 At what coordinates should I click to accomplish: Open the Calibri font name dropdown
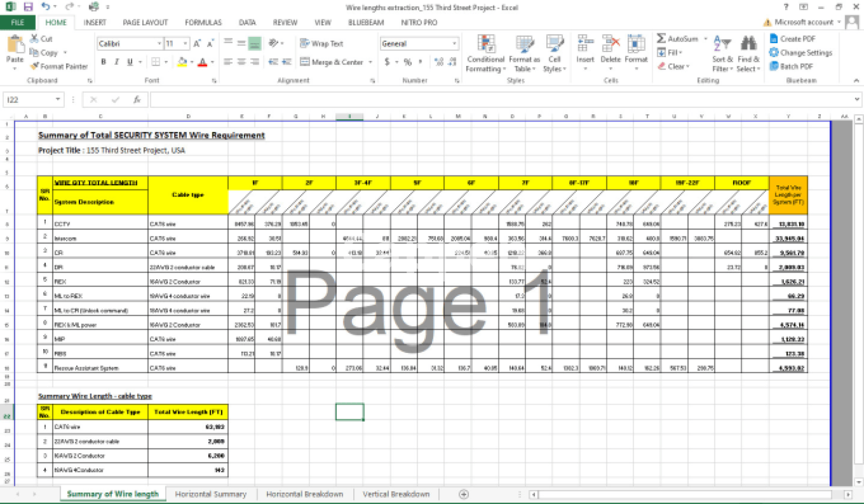[x=159, y=44]
